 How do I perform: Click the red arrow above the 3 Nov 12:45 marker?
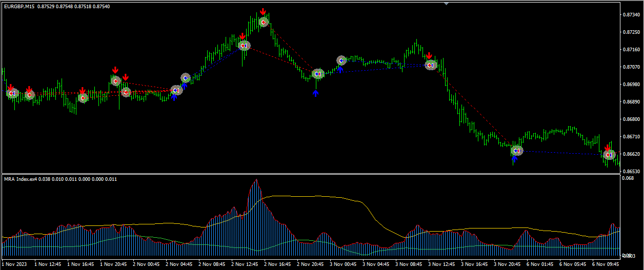(x=429, y=56)
